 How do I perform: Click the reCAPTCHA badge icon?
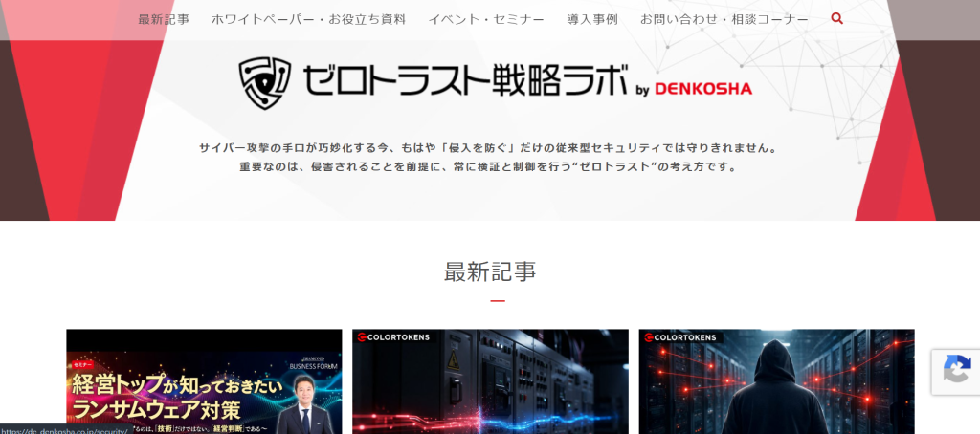coord(957,369)
